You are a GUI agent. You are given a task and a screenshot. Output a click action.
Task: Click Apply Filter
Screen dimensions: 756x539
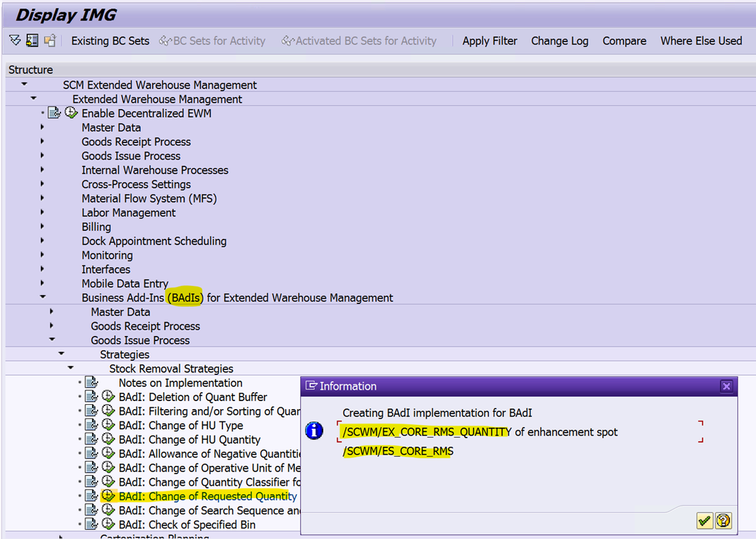(490, 40)
